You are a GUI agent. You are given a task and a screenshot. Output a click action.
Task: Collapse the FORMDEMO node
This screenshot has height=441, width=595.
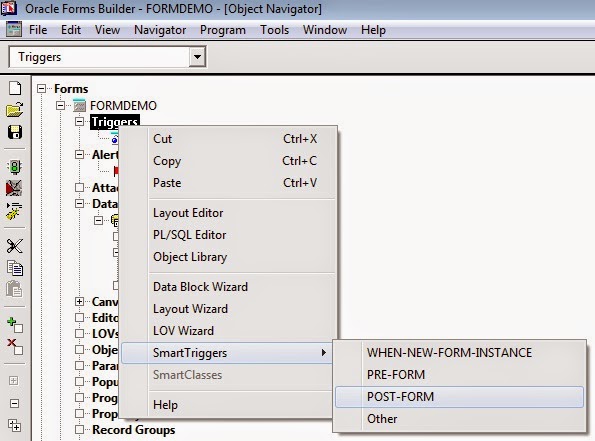[60, 106]
